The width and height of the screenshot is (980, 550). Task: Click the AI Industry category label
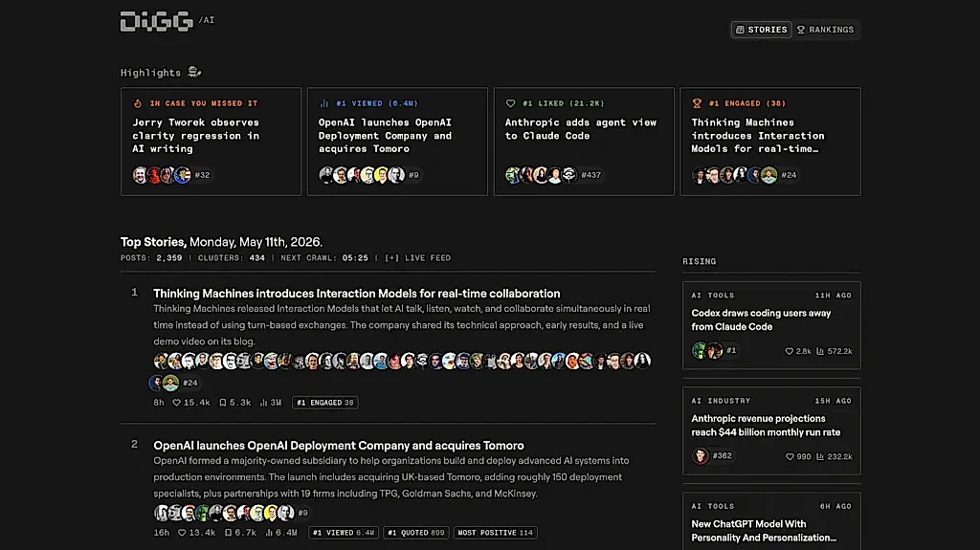click(721, 401)
